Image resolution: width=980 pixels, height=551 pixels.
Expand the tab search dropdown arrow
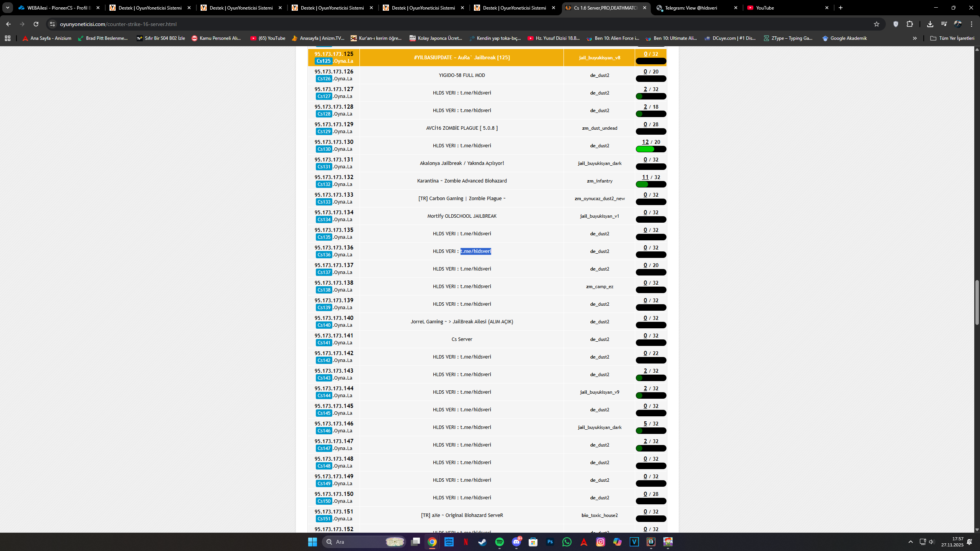[x=7, y=8]
